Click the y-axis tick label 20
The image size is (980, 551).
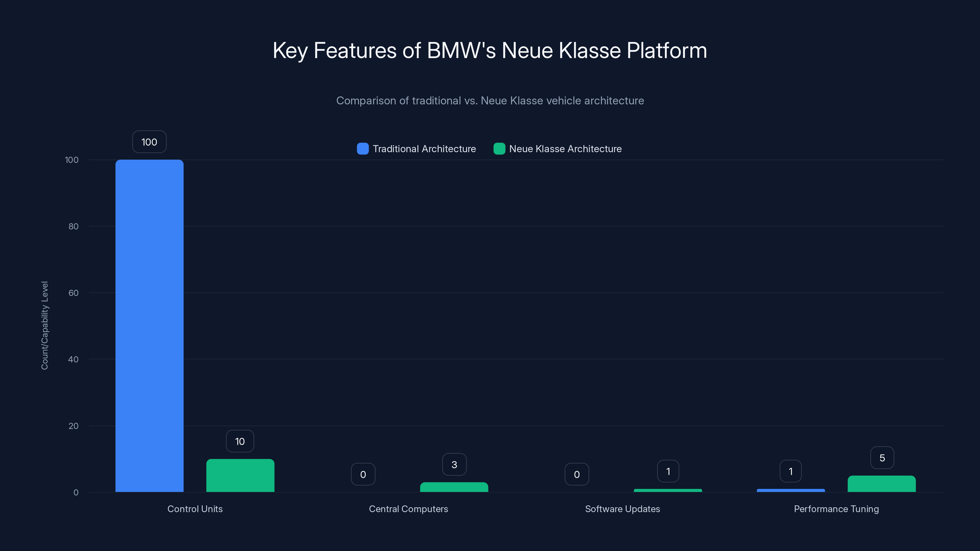(73, 426)
